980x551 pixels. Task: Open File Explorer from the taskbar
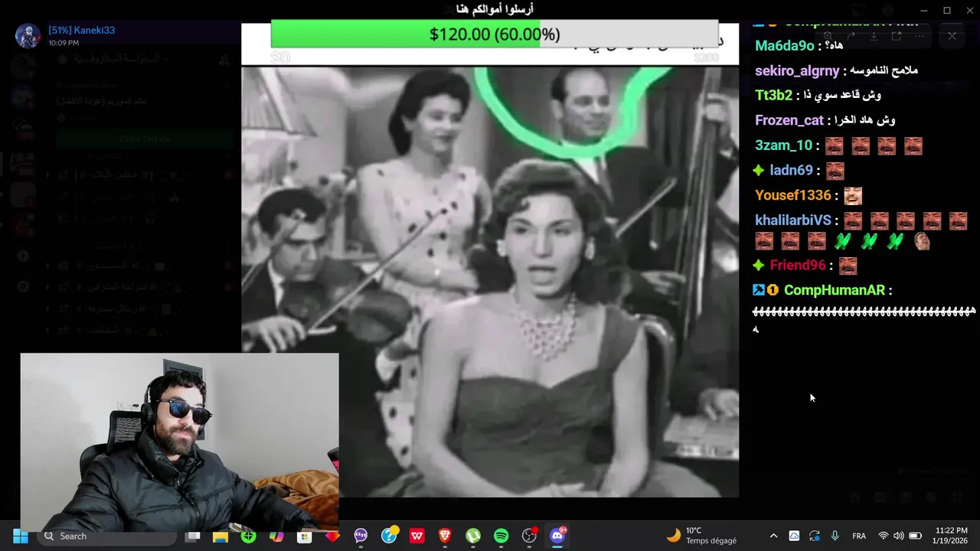point(220,536)
